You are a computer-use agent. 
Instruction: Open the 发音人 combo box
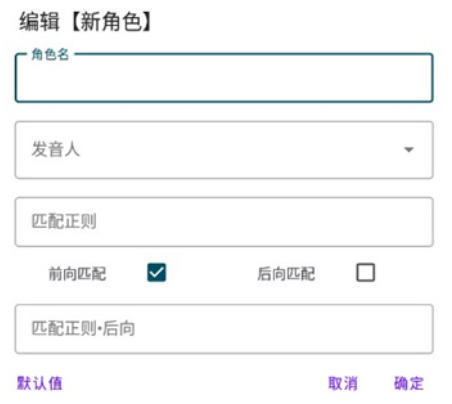pyautogui.click(x=224, y=150)
